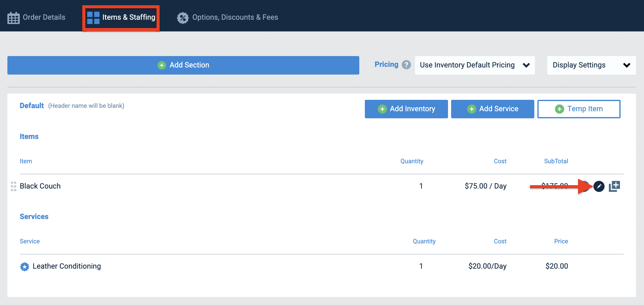
Task: Switch to Items & Staffing tab
Action: pyautogui.click(x=121, y=18)
